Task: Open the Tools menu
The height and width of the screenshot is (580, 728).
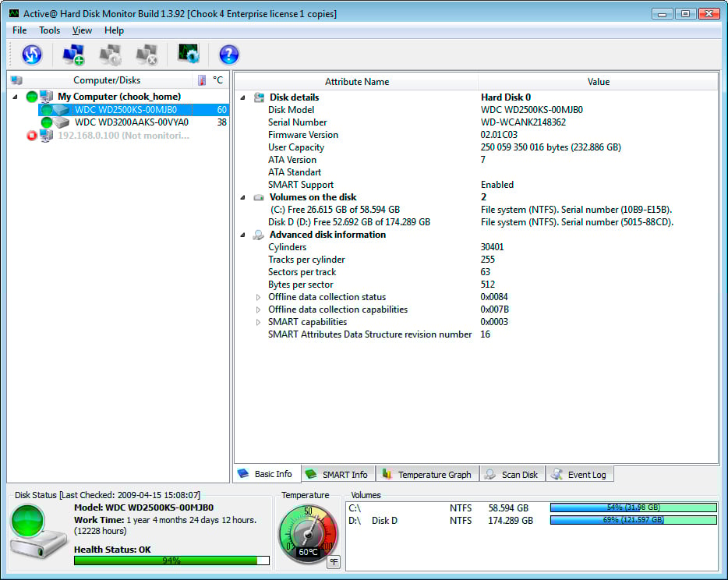Action: pyautogui.click(x=49, y=30)
